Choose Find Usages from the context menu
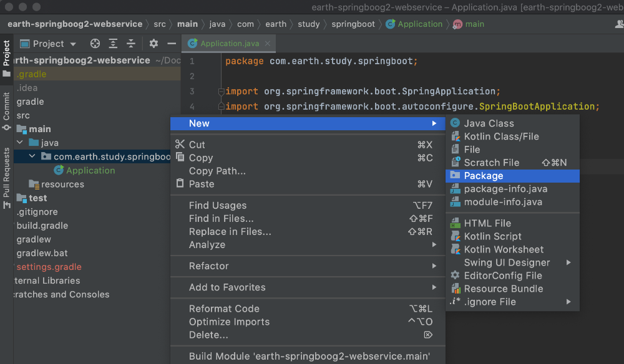This screenshot has height=364, width=624. pos(308,206)
